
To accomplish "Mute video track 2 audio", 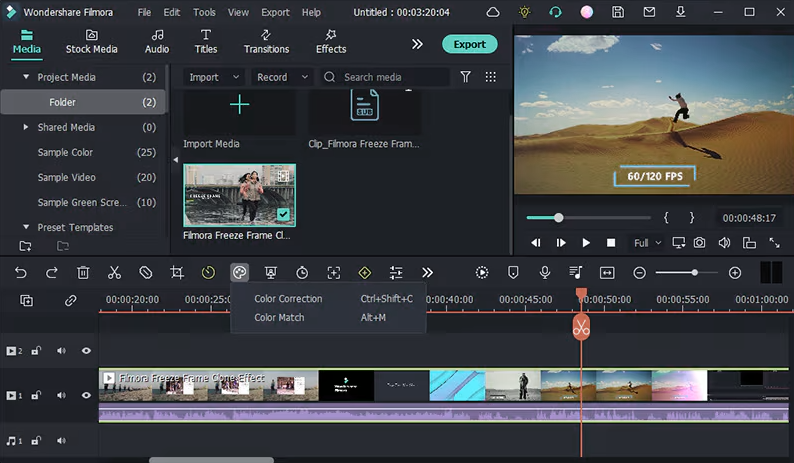I will point(61,351).
